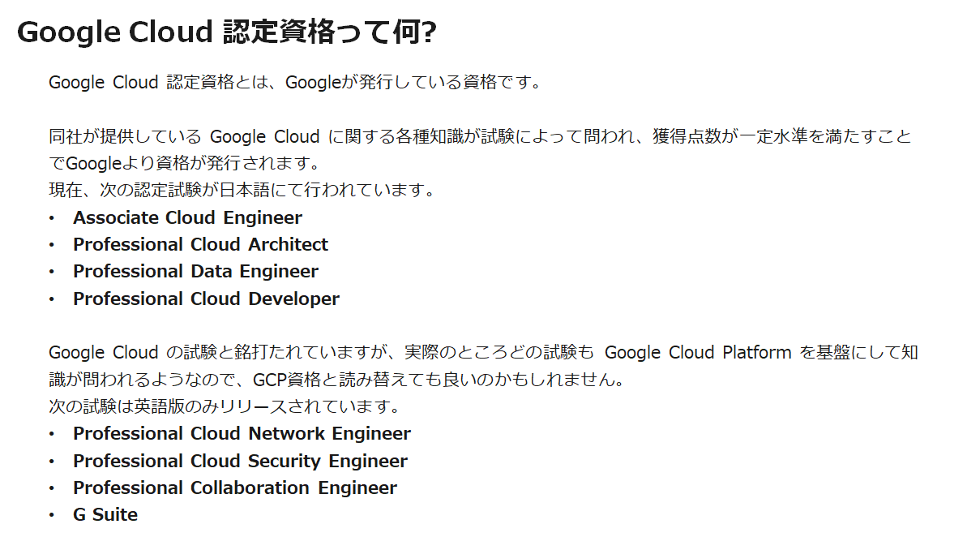The image size is (980, 537).
Task: Click Professional Cloud Security Engineer item
Action: [240, 461]
